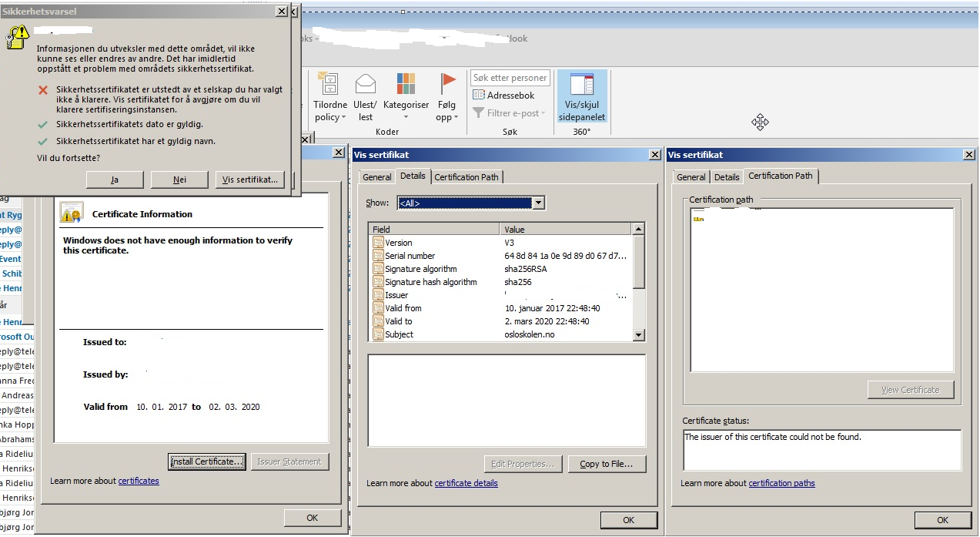Answer Nei in the Sikkerhetsvarsel dialog

pyautogui.click(x=179, y=180)
